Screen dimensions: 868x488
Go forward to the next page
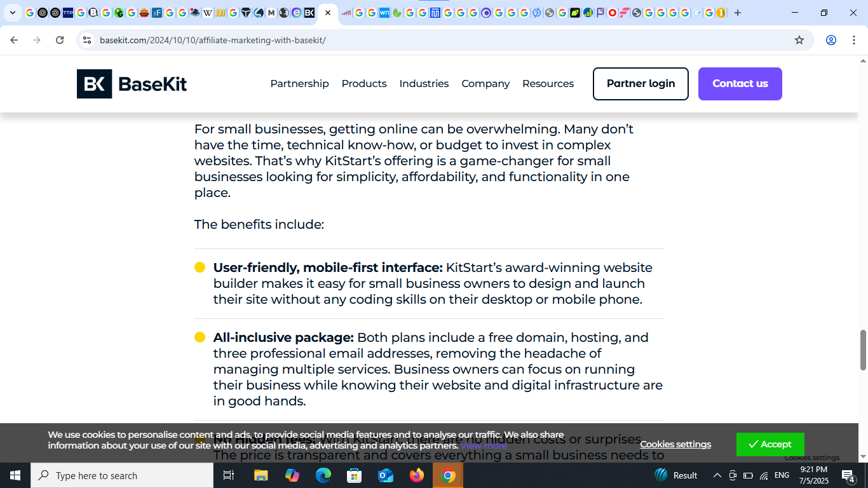(37, 40)
